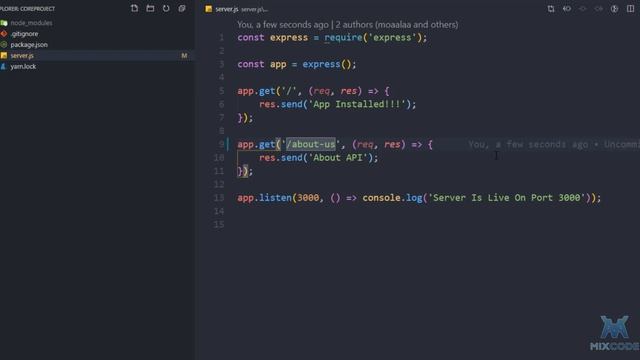The height and width of the screenshot is (360, 640).
Task: Click the New File icon in Explorer header
Action: 134,8
